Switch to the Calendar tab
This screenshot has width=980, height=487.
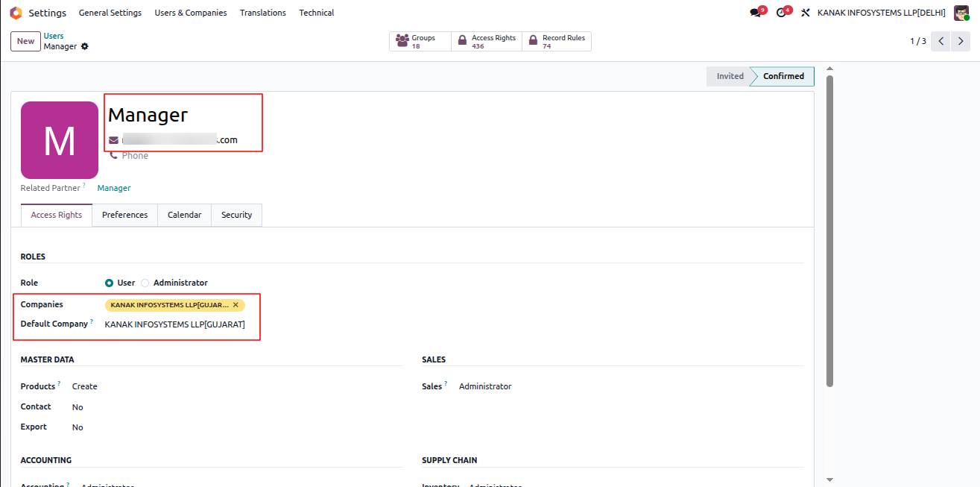point(185,215)
